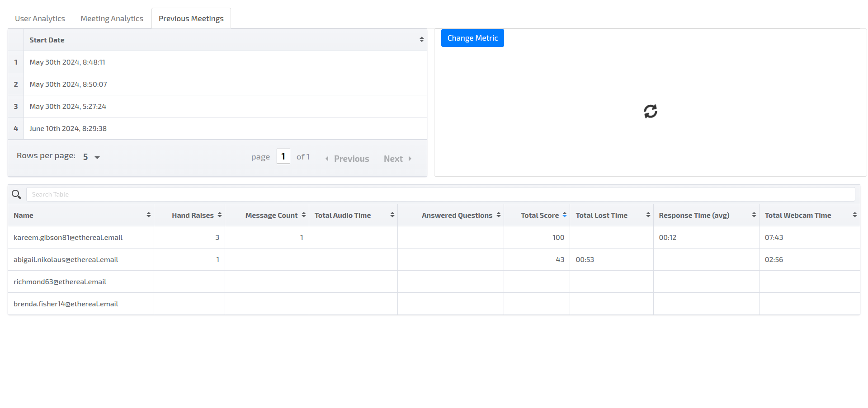Click the sort arrows beside Message Count

tap(304, 215)
